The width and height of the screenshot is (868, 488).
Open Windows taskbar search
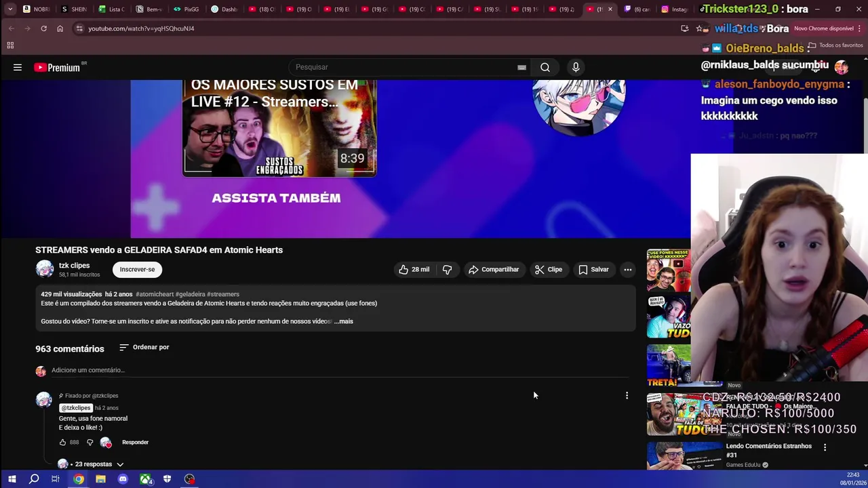pos(34,479)
